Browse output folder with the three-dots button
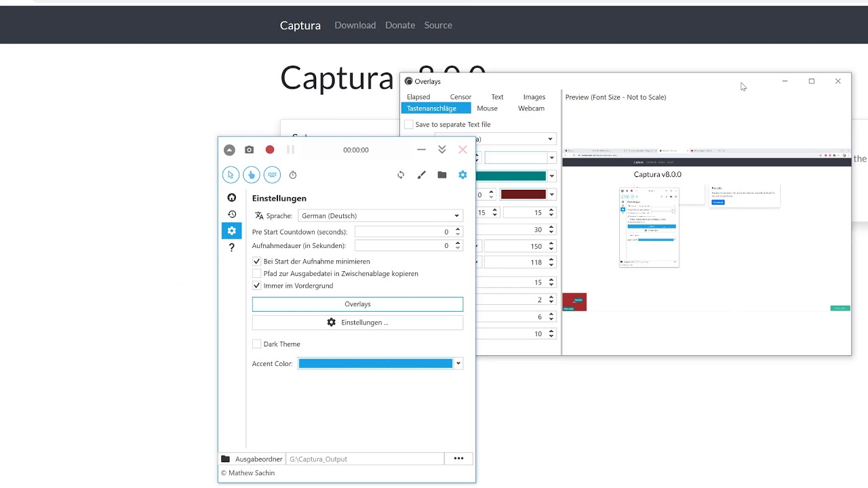 click(x=458, y=459)
